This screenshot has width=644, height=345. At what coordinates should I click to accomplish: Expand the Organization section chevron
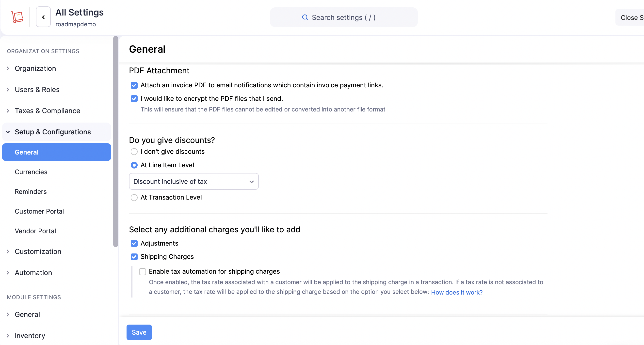pos(8,68)
